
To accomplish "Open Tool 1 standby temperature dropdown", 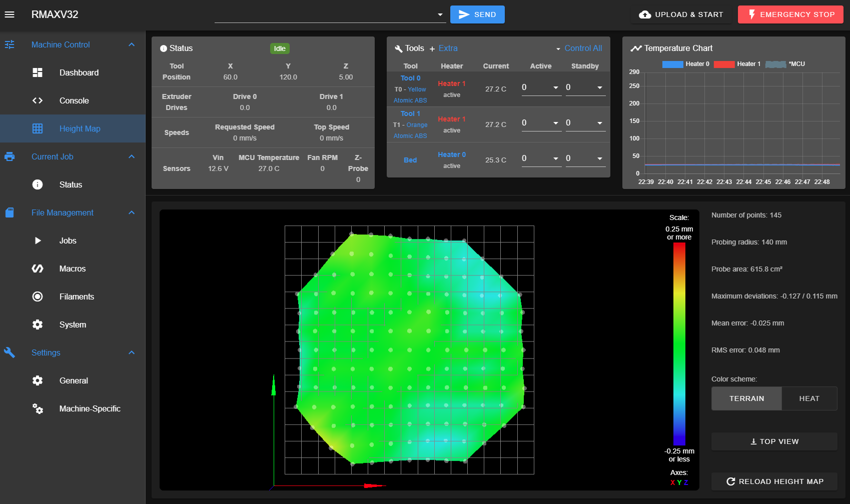I will 600,123.
